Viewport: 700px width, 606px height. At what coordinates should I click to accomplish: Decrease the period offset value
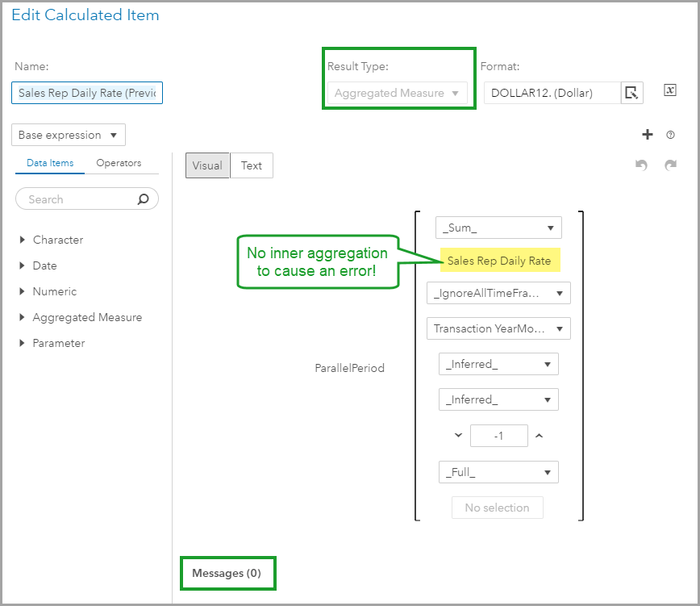point(458,436)
